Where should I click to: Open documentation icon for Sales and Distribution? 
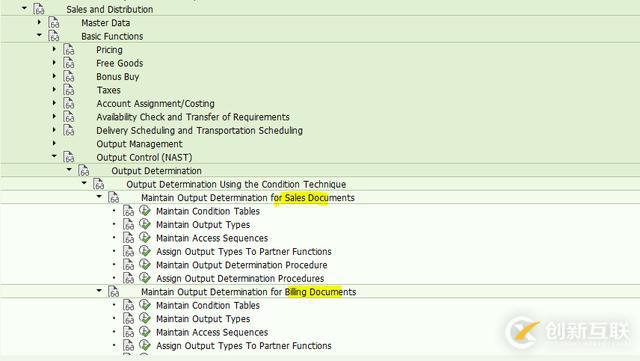click(39, 9)
